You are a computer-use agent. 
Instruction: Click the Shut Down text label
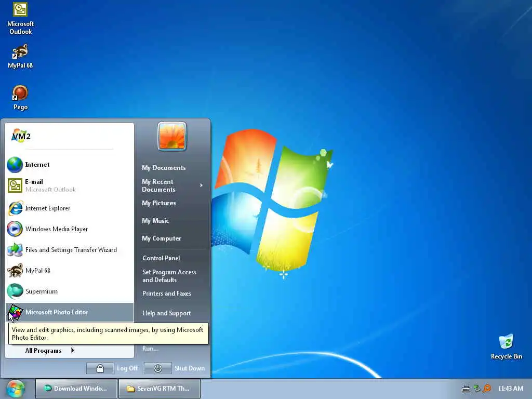pos(190,368)
